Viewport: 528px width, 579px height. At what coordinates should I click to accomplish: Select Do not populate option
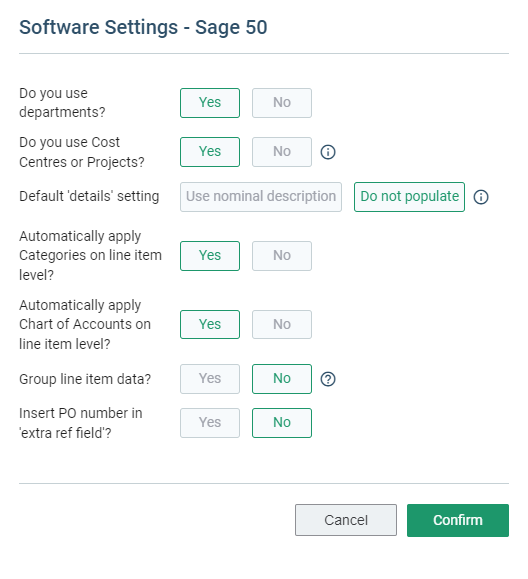(409, 197)
